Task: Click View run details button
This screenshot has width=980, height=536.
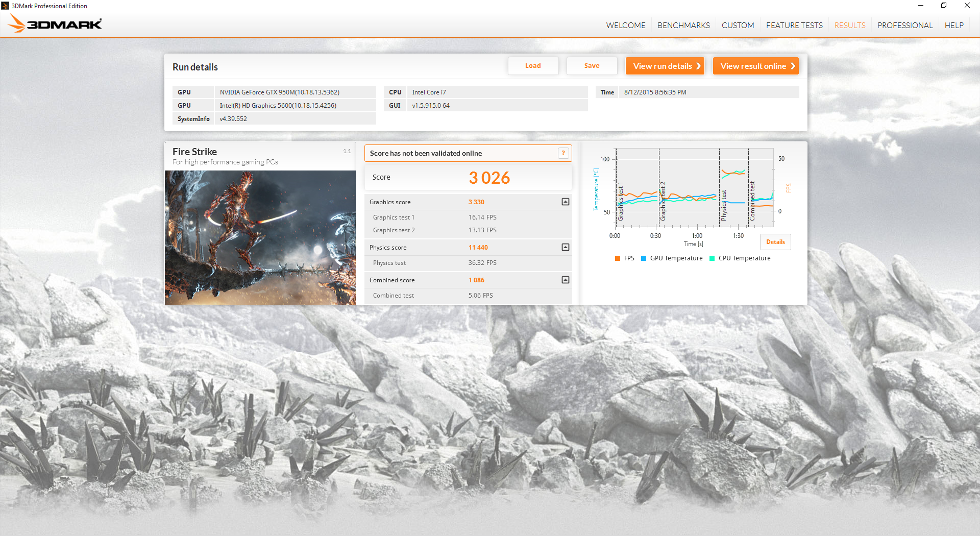Action: 665,66
